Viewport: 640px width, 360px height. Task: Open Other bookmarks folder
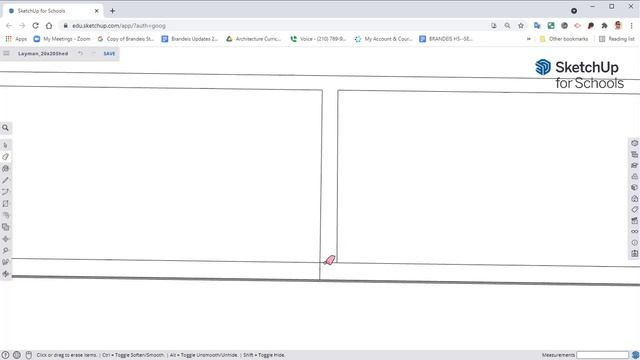[564, 39]
